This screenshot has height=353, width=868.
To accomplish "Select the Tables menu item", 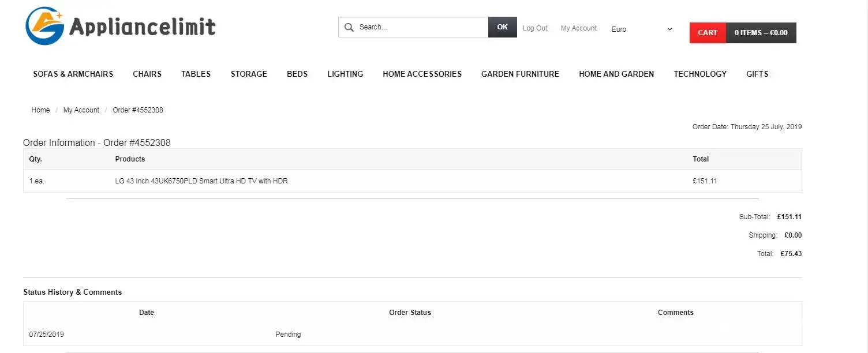I will click(196, 74).
